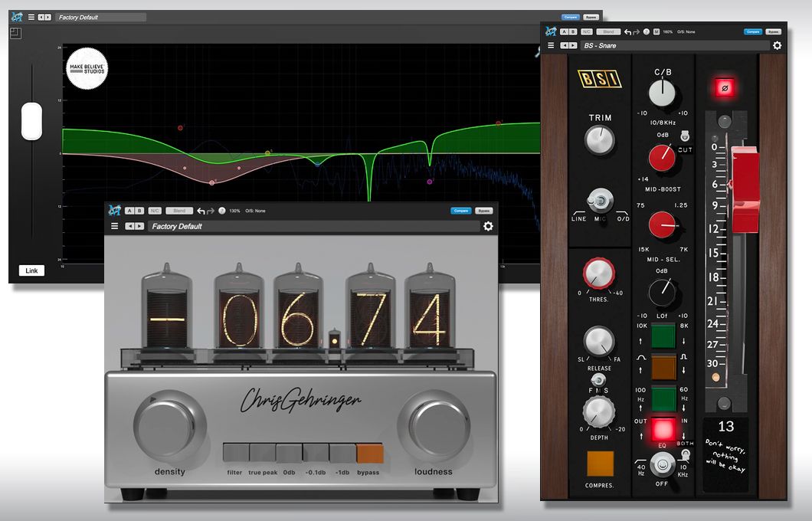Toggle the orange COMPRES. button
812x521 pixels.
coord(600,463)
